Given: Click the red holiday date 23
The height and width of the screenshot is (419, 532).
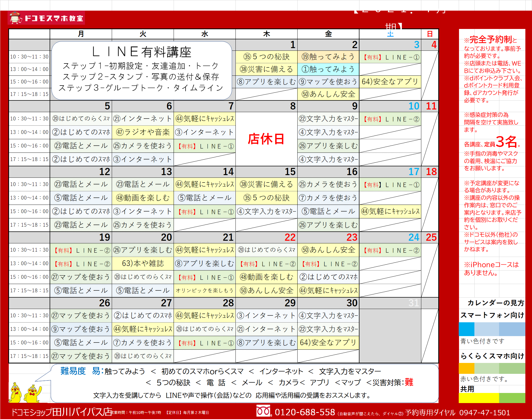Looking at the screenshot, I should pos(352,237).
